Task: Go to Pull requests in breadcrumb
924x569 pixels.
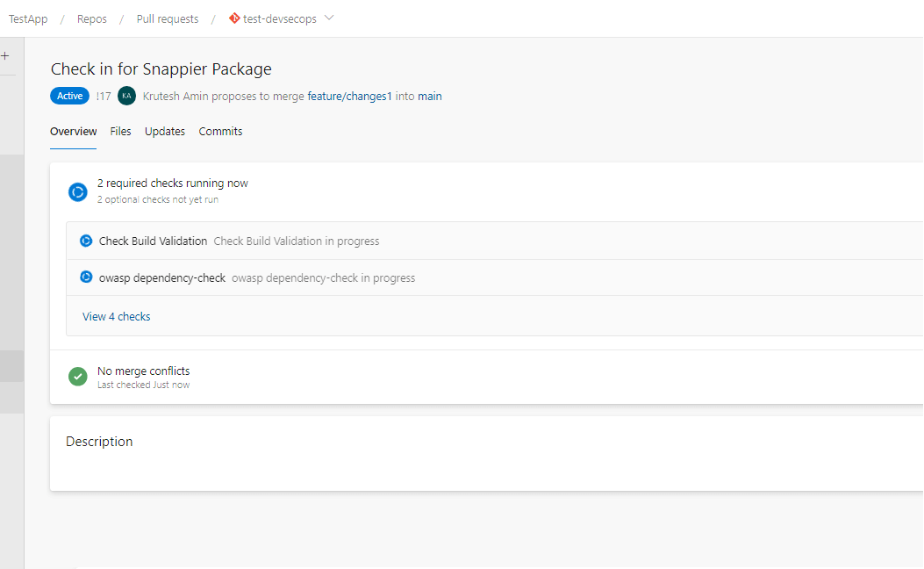Action: point(168,19)
